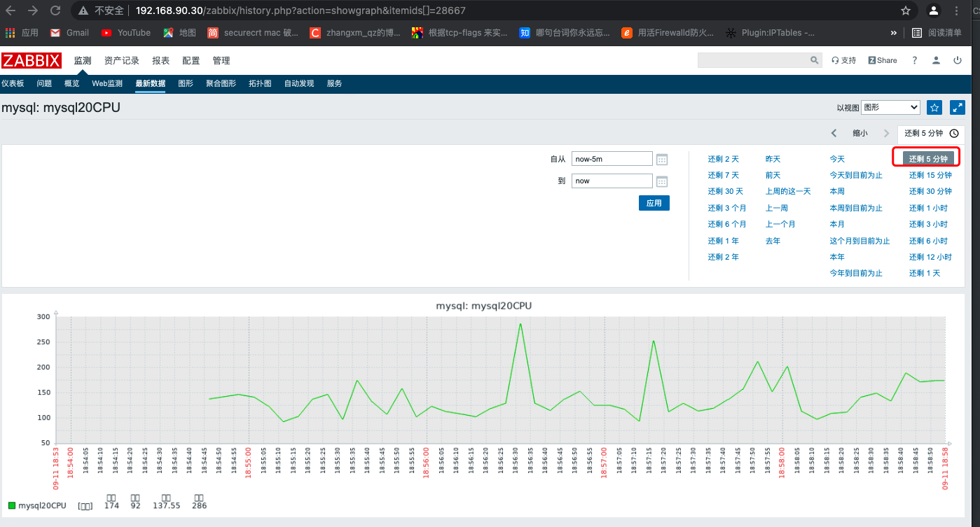Click the 缩小 zoom out button
This screenshot has width=980, height=527.
click(860, 133)
